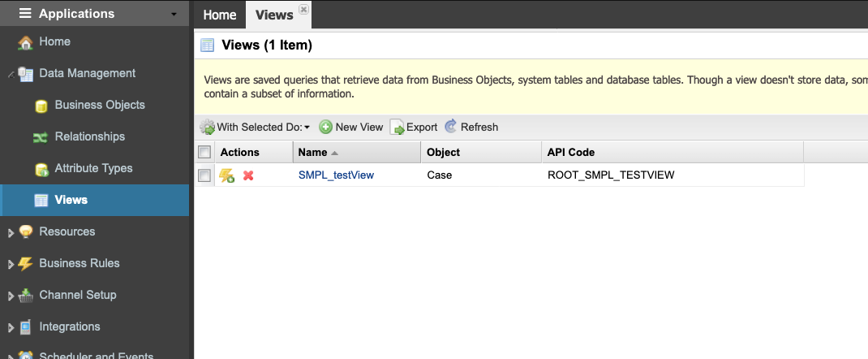Click the Actions column header
Viewport: 868px width, 359px height.
coord(254,153)
